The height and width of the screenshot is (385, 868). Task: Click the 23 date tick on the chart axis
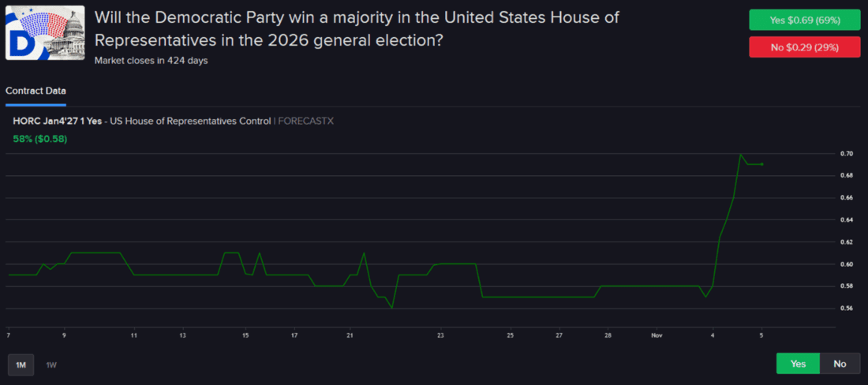pyautogui.click(x=440, y=335)
